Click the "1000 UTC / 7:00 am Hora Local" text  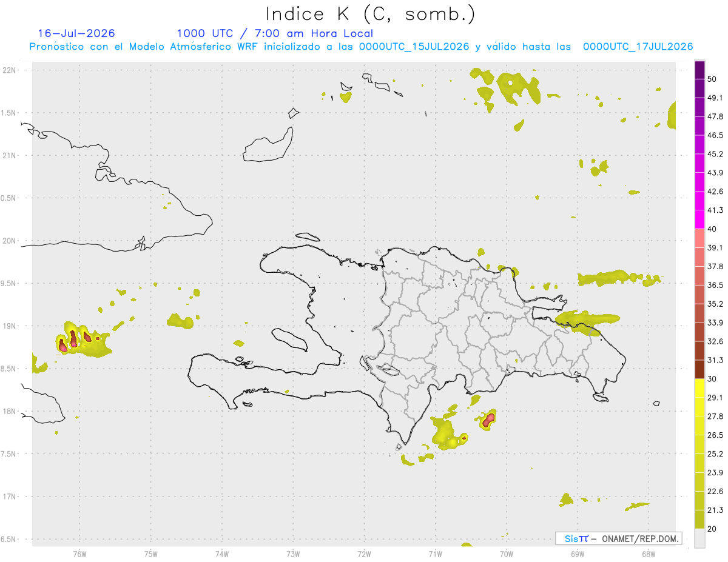point(275,33)
